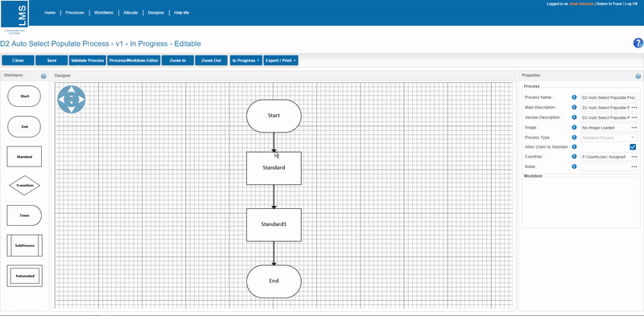Select the Automated work item shape
Image resolution: width=644 pixels, height=316 pixels.
pos(25,276)
